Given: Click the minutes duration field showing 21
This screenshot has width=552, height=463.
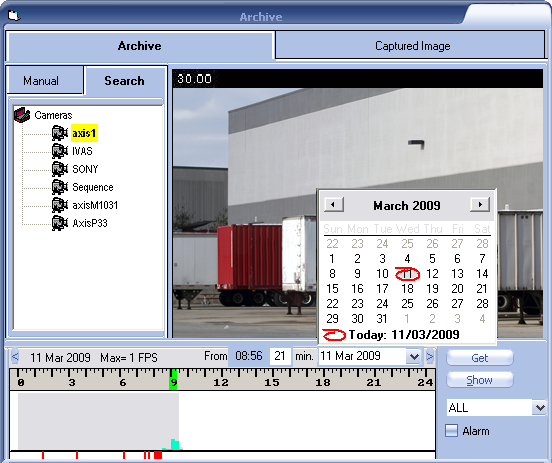Looking at the screenshot, I should pyautogui.click(x=280, y=356).
